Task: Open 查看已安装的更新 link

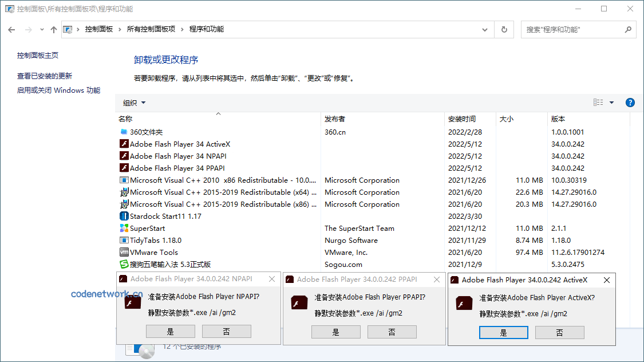Action: (x=44, y=75)
